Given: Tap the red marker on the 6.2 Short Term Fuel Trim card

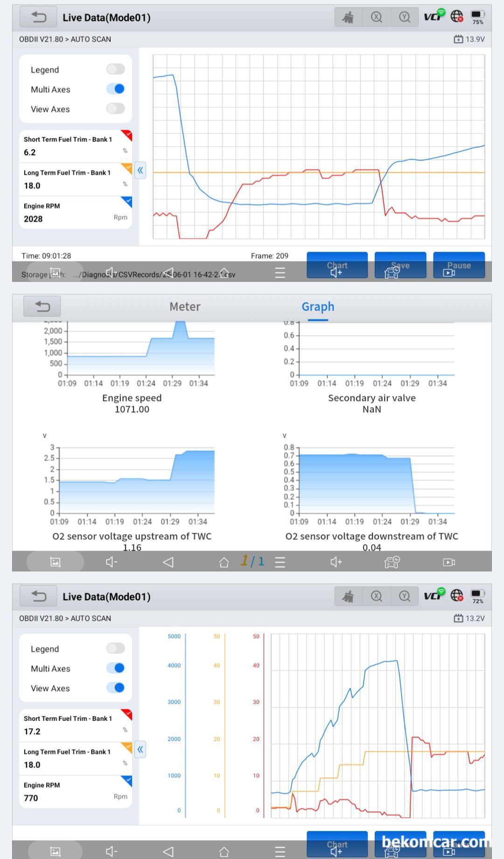Looking at the screenshot, I should coord(126,135).
